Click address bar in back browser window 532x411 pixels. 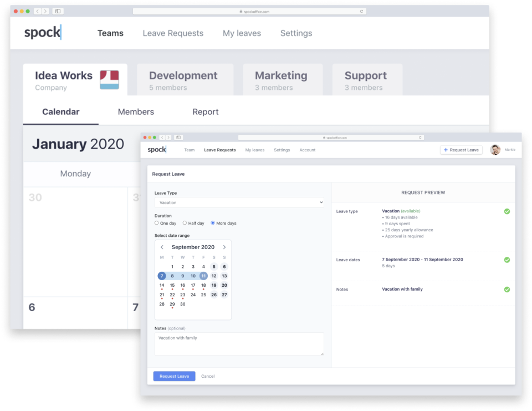249,11
